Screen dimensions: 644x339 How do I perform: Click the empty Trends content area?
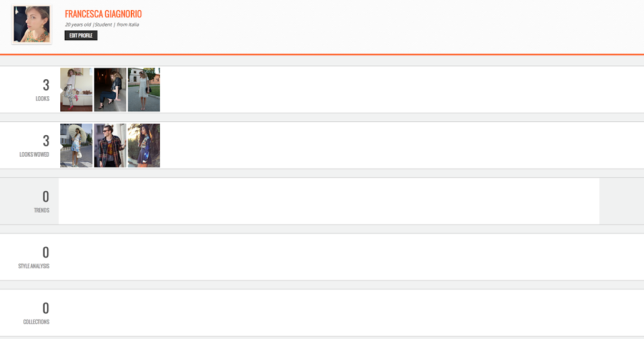pos(328,201)
